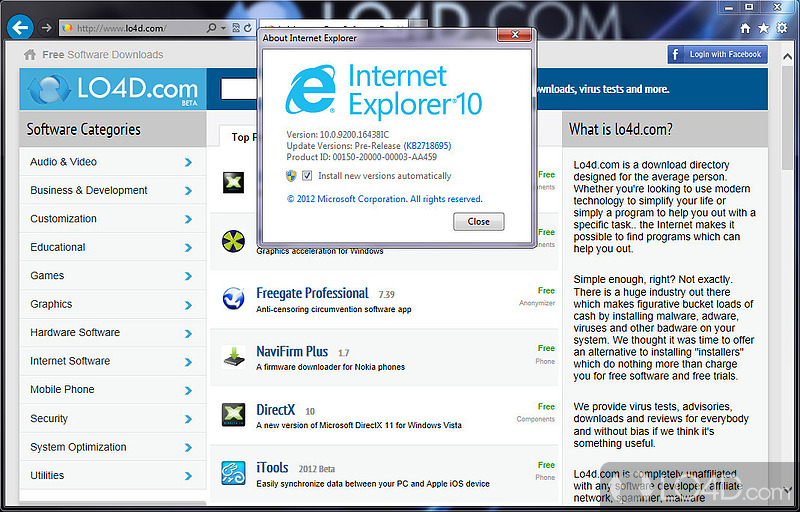Select the Utilities category
800x512 pixels.
[47, 475]
